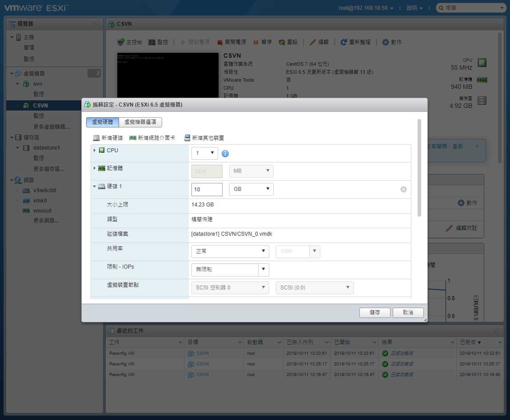The image size is (510, 420).
Task: Click the save (儲存) button
Action: click(x=375, y=313)
